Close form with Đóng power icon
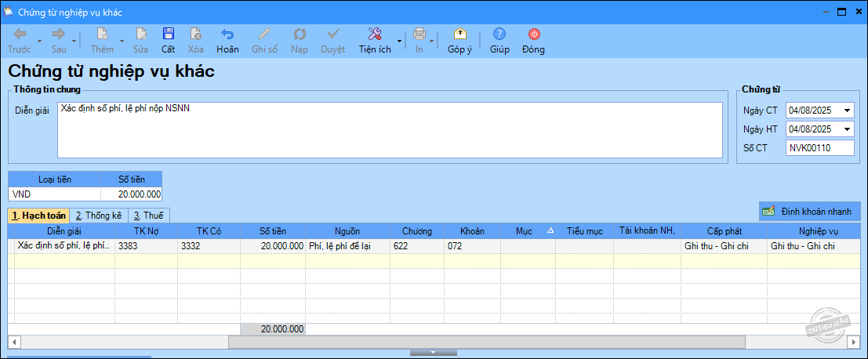 534,34
